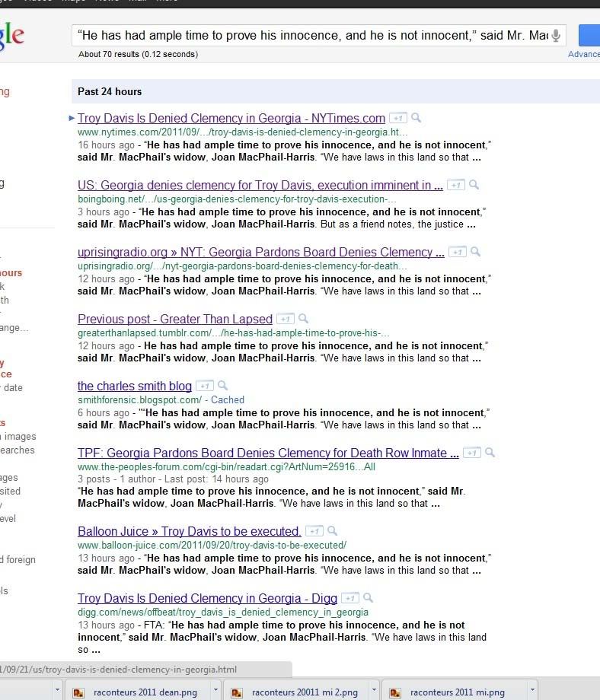This screenshot has width=600, height=700.
Task: Click the voice search microphone icon
Action: point(555,35)
